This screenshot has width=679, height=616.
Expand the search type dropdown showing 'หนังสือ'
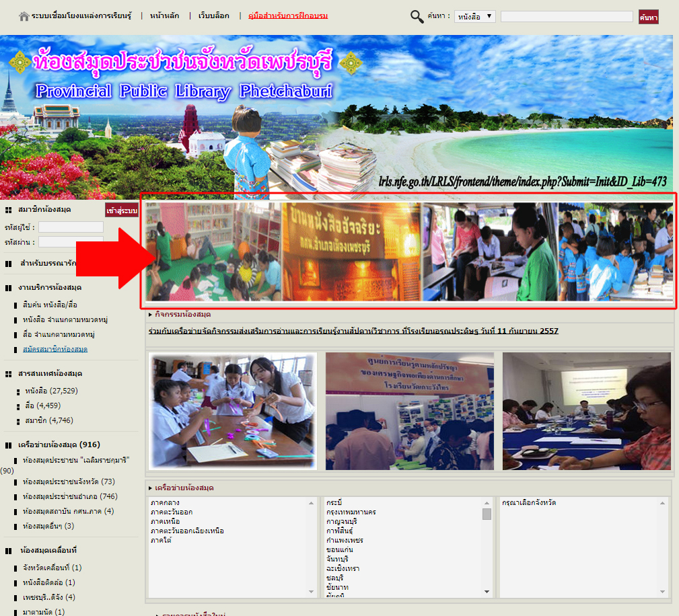coord(474,16)
